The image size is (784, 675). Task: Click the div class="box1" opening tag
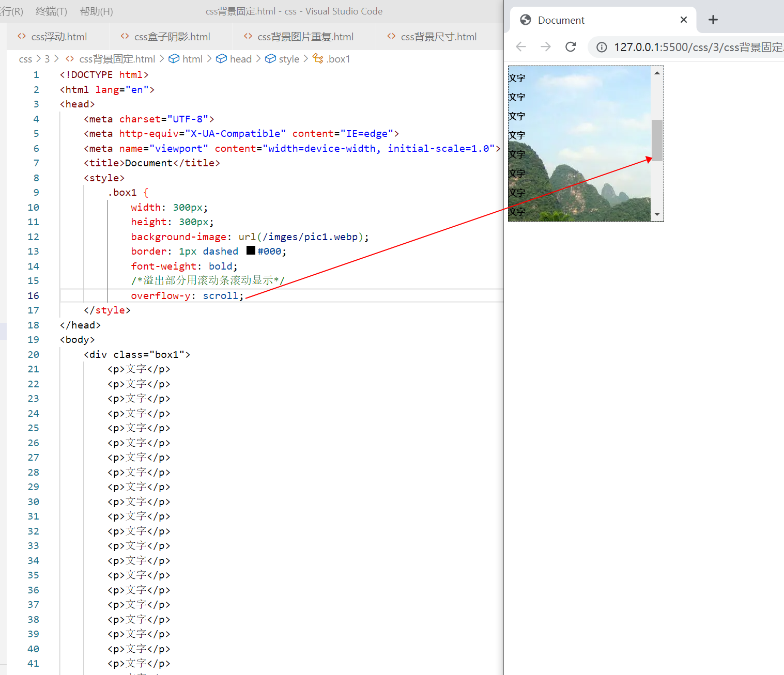pos(137,355)
